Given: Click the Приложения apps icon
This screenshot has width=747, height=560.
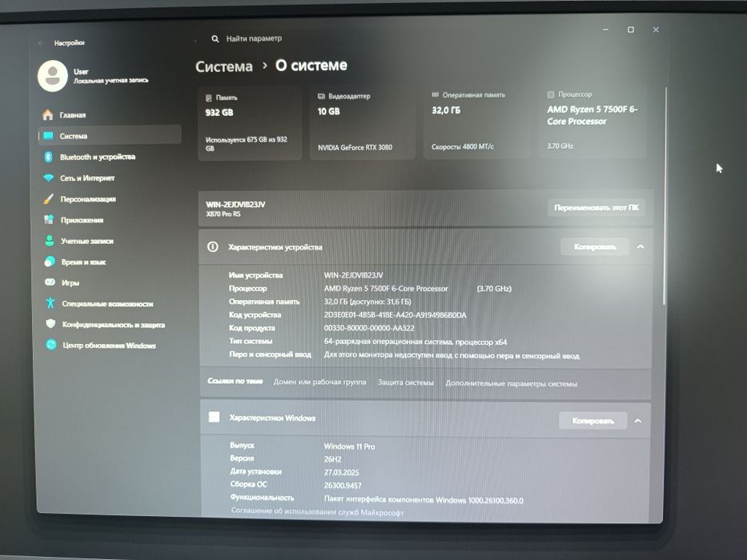Looking at the screenshot, I should pos(49,219).
